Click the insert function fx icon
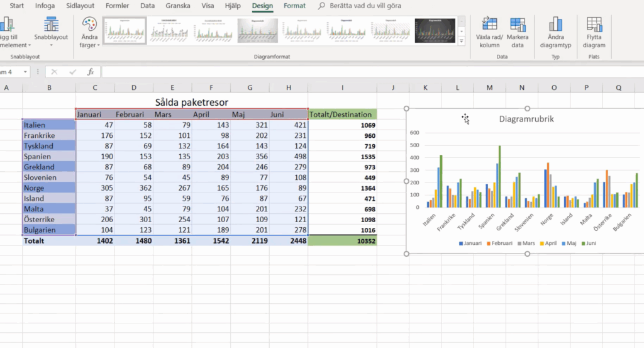The width and height of the screenshot is (644, 348). (x=91, y=72)
